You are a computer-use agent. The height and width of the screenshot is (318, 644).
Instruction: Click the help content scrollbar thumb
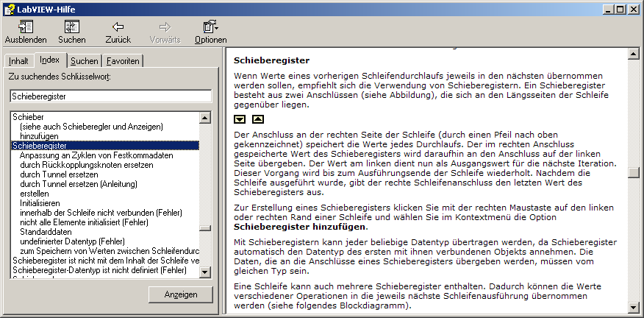pyautogui.click(x=633, y=172)
